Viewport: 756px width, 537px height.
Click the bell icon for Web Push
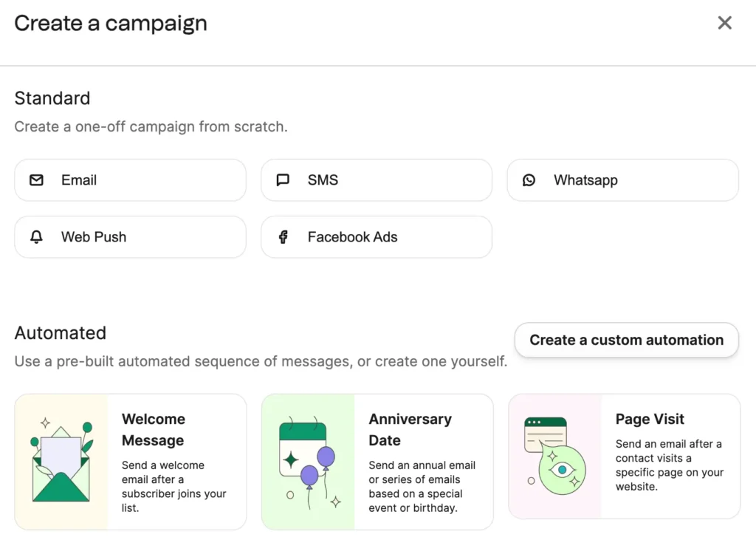(37, 237)
